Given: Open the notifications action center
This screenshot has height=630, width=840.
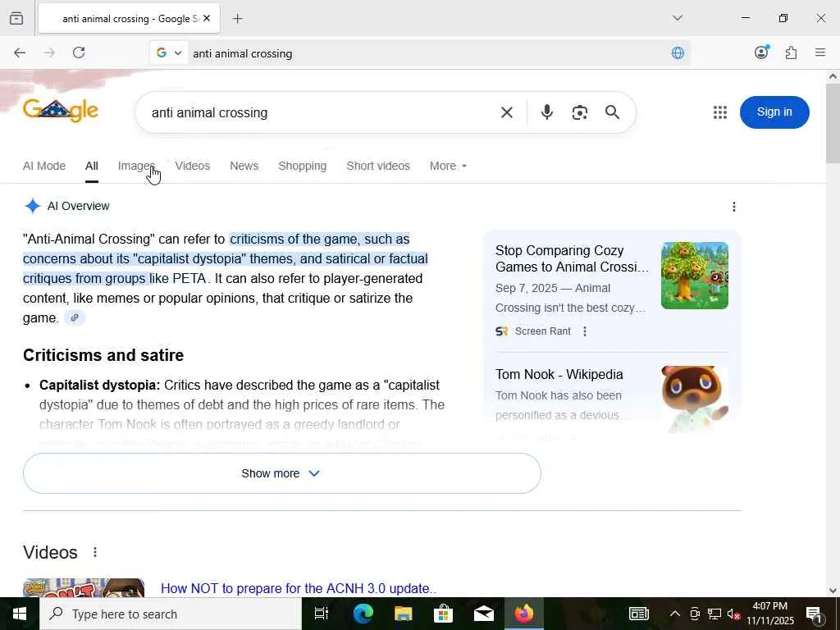Looking at the screenshot, I should click(814, 614).
